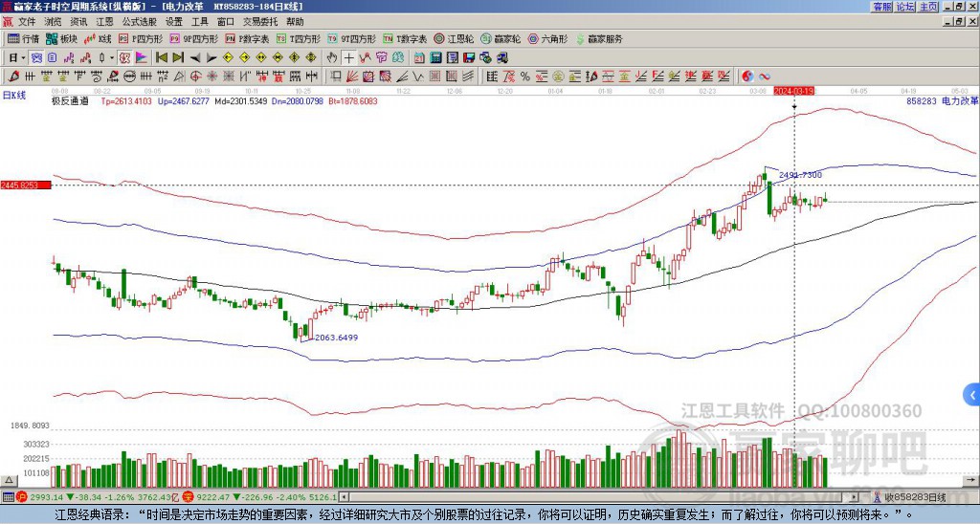Viewport: 980px width, 524px height.
Task: Click the horizontal scrollbar right arrow
Action: point(854,497)
